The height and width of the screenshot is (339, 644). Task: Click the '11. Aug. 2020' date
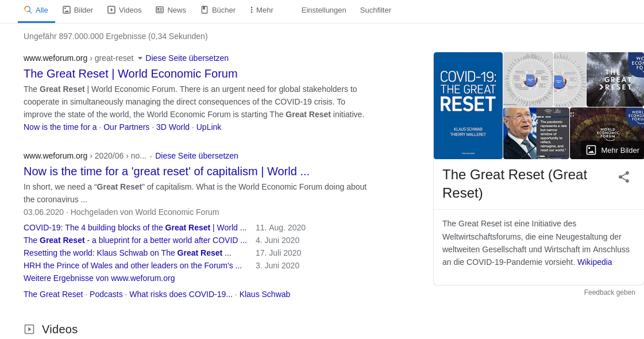[x=280, y=228]
